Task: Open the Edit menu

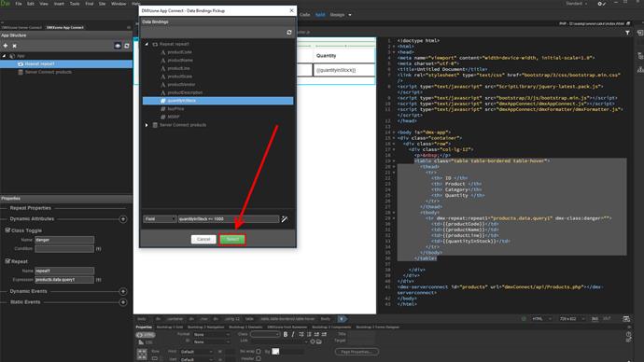Action: pyautogui.click(x=31, y=4)
